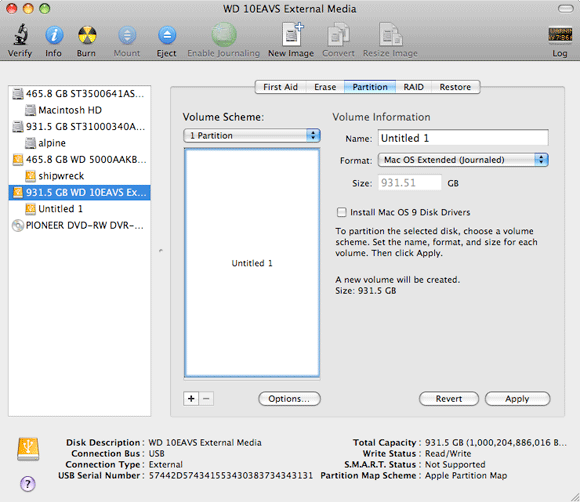Click the Apple Partition Map text
580x502 pixels.
point(466,475)
